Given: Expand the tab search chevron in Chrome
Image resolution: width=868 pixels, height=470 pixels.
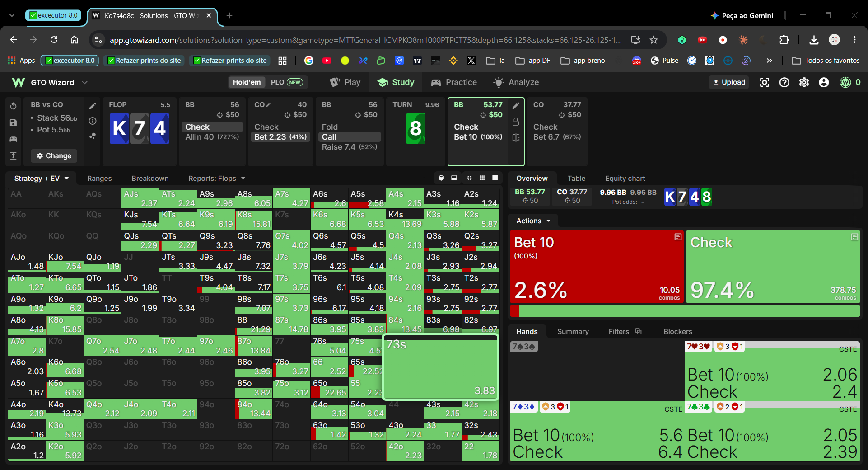Looking at the screenshot, I should [x=12, y=15].
